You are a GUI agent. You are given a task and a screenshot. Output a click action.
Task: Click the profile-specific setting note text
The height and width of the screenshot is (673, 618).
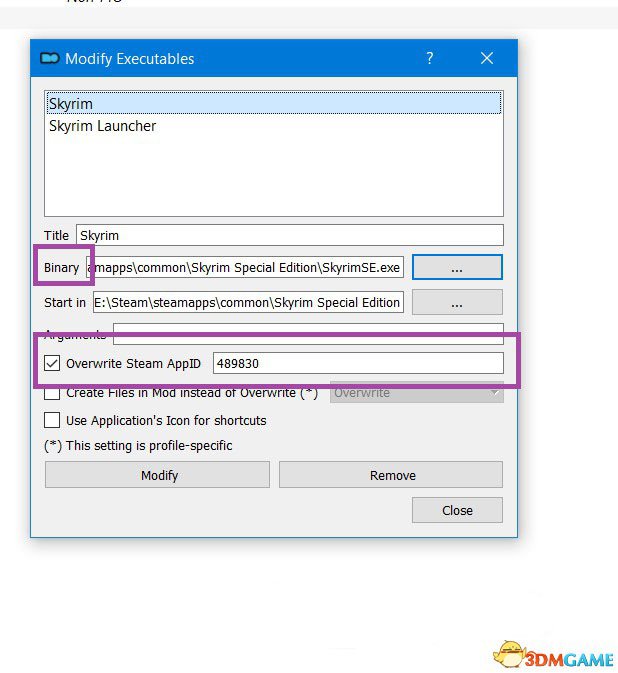[x=138, y=446]
